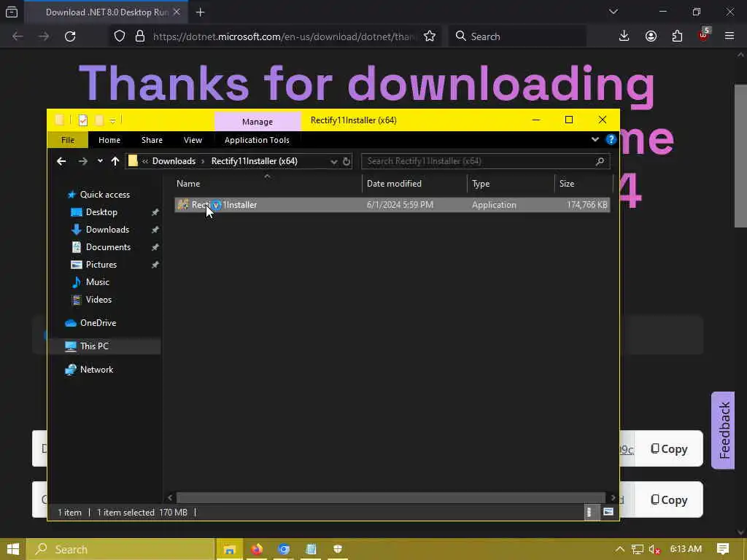
Task: Switch to the Share ribbon tab
Action: tap(152, 140)
